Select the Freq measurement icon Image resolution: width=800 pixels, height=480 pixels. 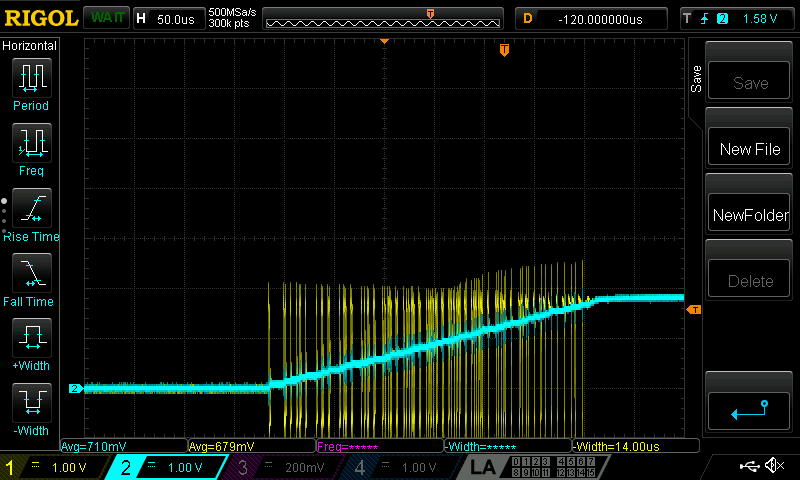pyautogui.click(x=31, y=142)
